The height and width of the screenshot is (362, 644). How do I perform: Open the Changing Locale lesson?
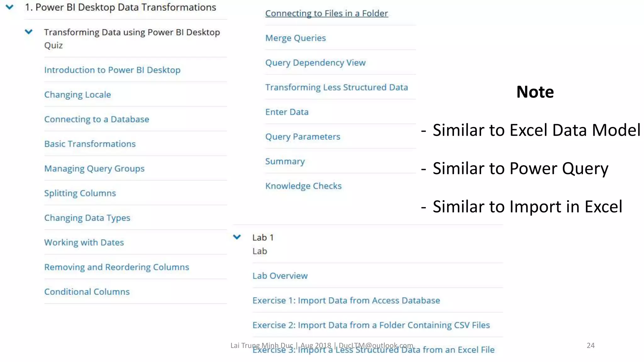pos(77,95)
